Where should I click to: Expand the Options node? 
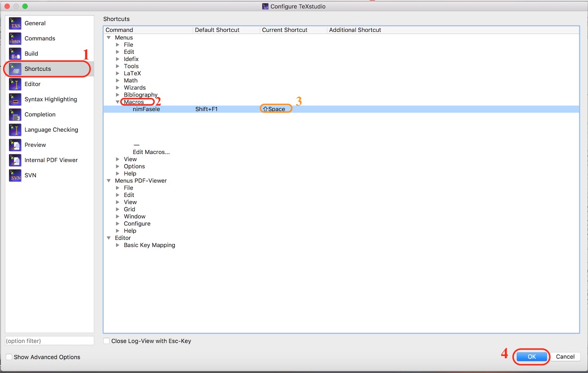[x=118, y=166]
